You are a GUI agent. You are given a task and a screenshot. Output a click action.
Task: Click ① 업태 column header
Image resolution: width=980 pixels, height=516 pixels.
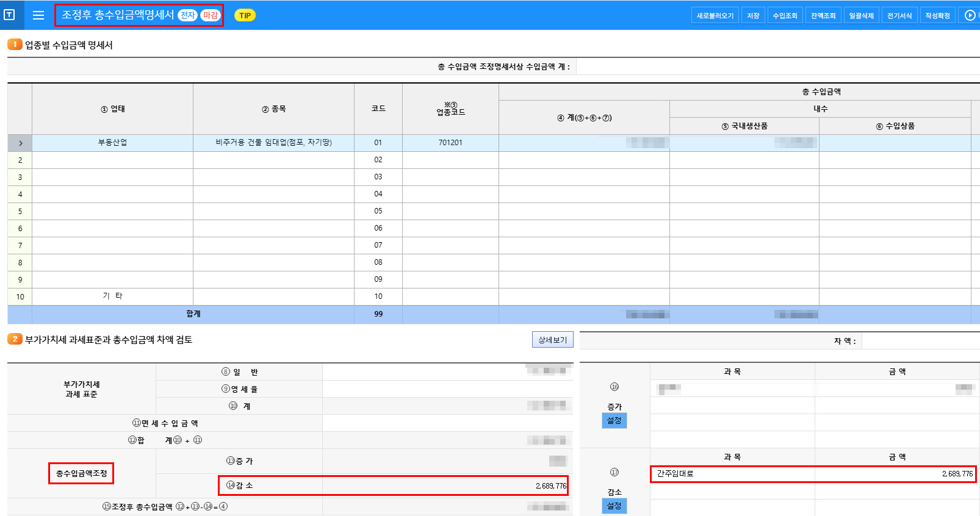point(113,109)
